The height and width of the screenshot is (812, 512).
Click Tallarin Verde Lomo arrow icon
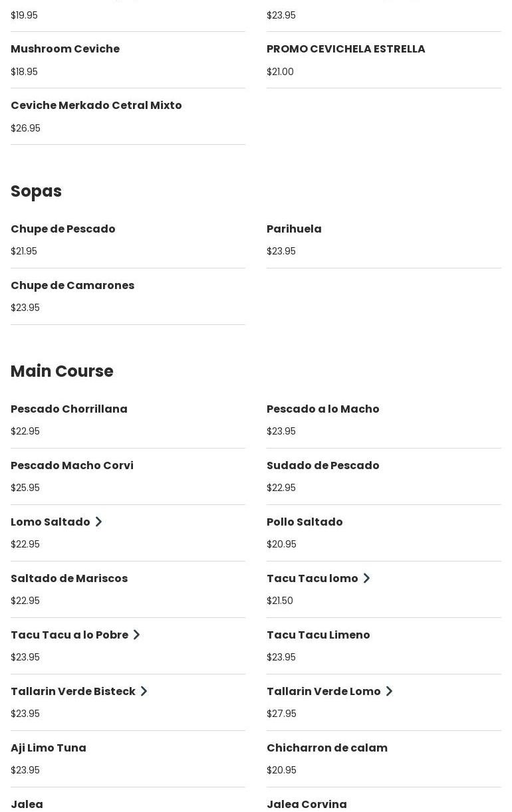[389, 692]
